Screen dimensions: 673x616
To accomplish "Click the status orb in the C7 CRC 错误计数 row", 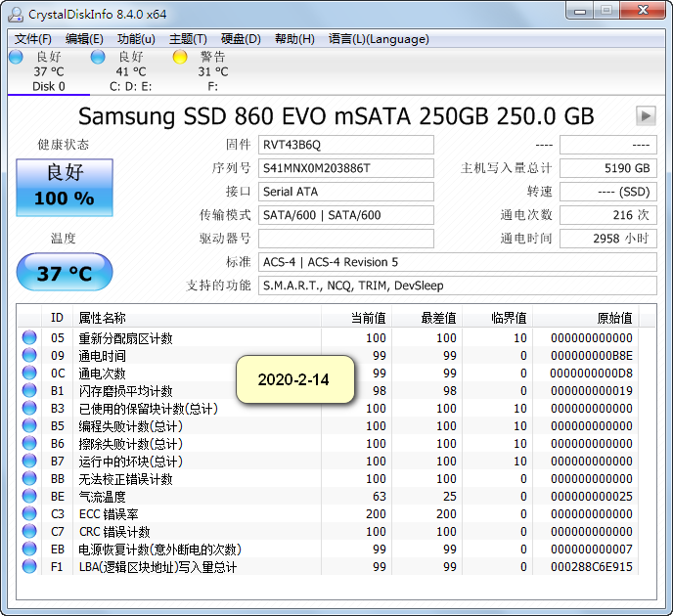I will [29, 531].
